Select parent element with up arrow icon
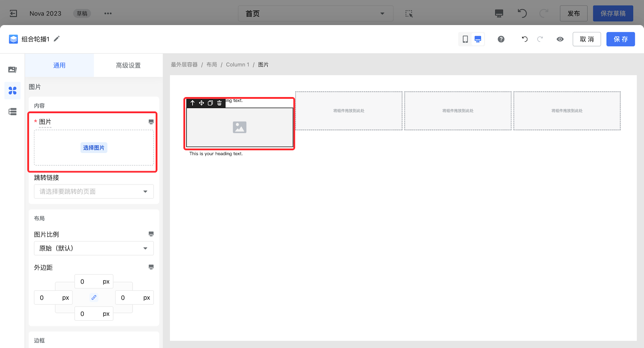Image resolution: width=644 pixels, height=348 pixels. (x=192, y=103)
